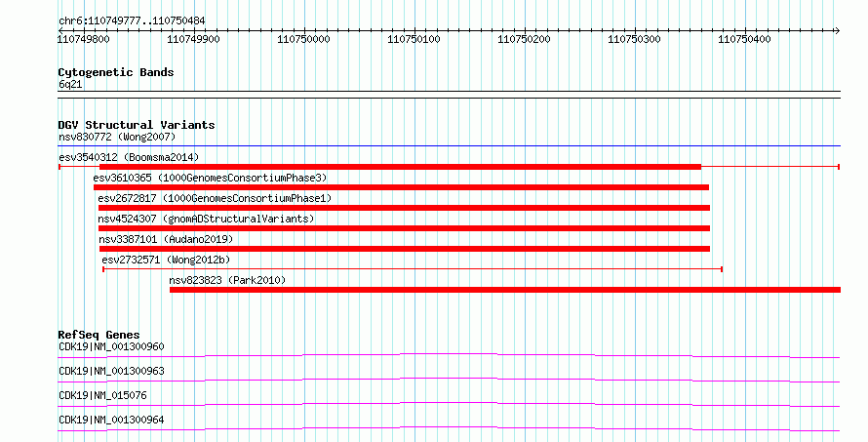Click the RefSeq Genes track title

(99, 335)
